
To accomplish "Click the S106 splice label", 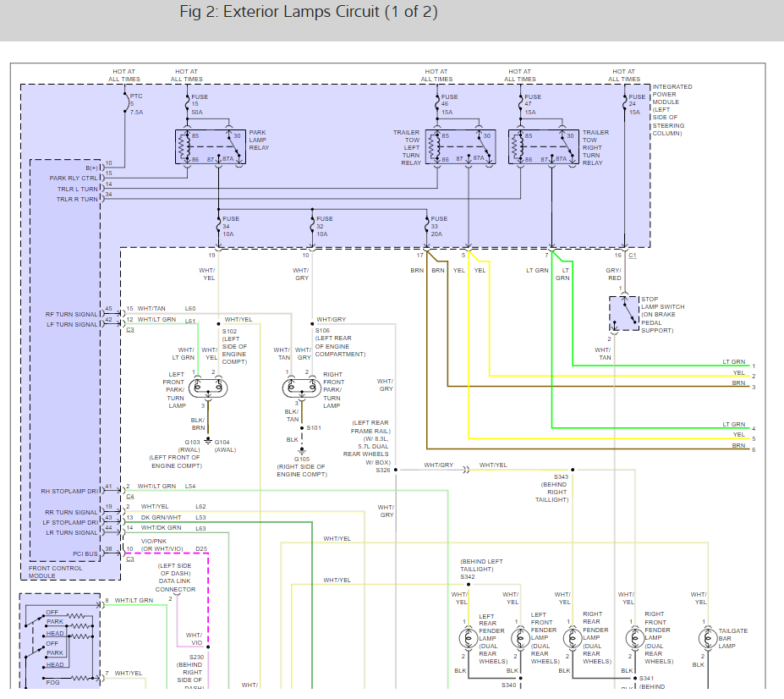I will 322,331.
